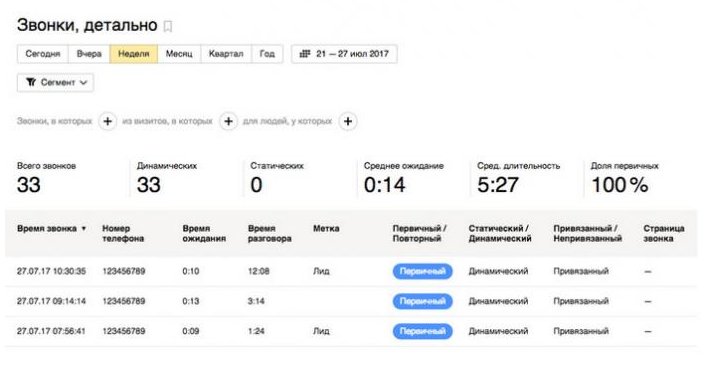
Task: Click talk time 12:08
Action: 259,271
